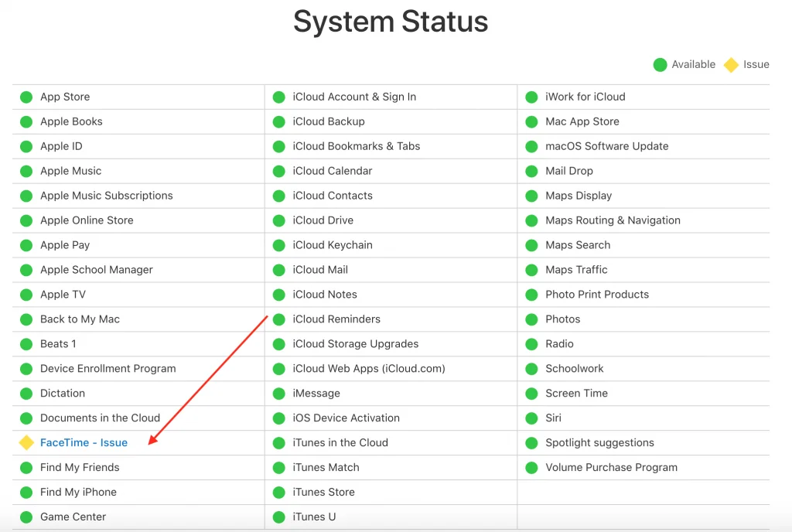
Task: Click the status dot for iCloud Drive
Action: click(278, 220)
